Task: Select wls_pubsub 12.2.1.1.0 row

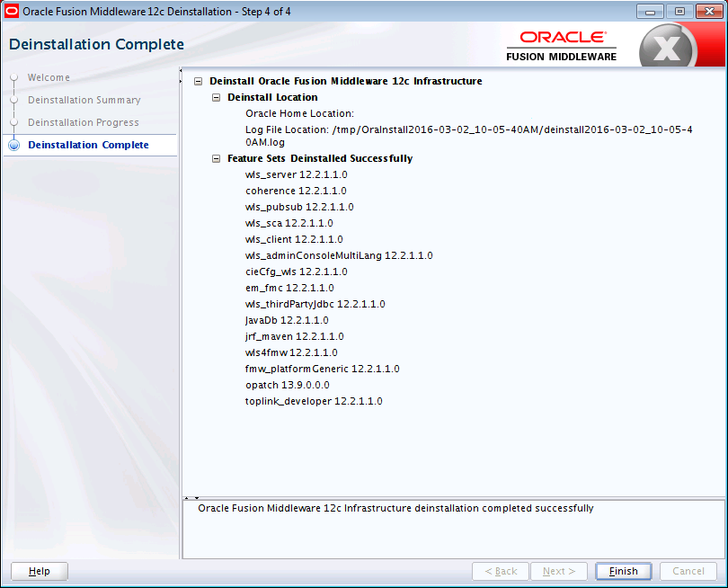Action: [x=299, y=207]
